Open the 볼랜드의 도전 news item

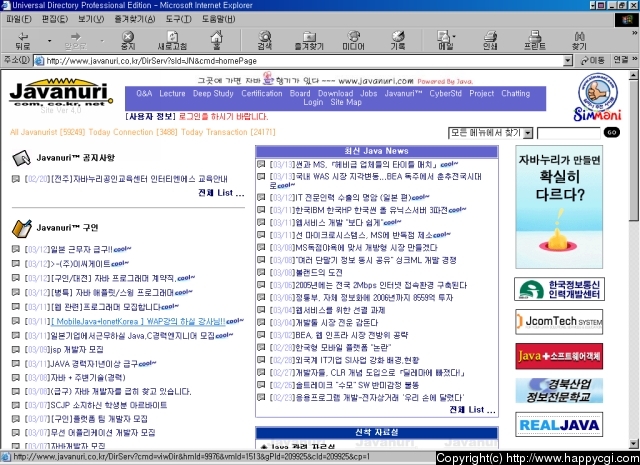pos(318,272)
